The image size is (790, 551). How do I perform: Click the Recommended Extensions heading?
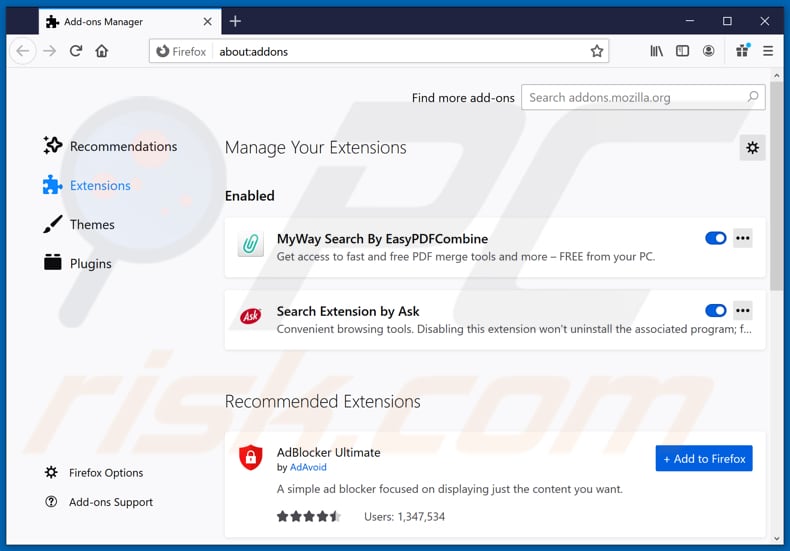tap(322, 401)
